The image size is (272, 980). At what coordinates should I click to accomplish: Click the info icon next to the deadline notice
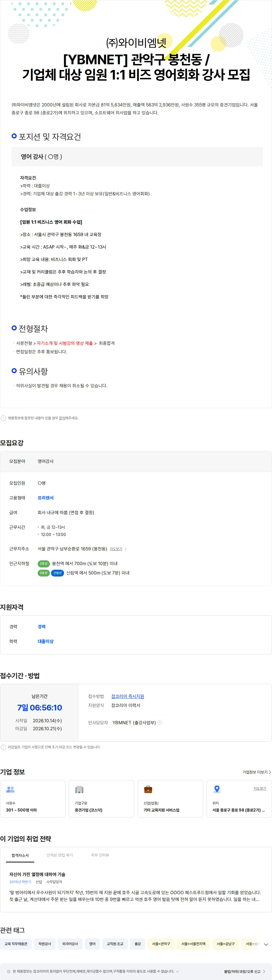tap(3, 747)
